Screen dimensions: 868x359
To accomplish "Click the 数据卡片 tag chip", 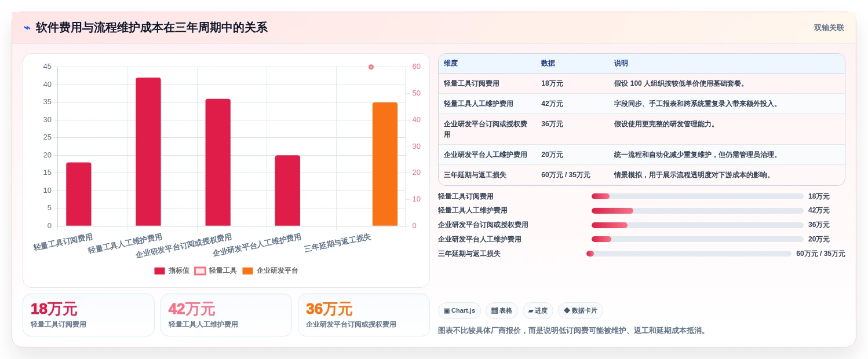I will (581, 310).
